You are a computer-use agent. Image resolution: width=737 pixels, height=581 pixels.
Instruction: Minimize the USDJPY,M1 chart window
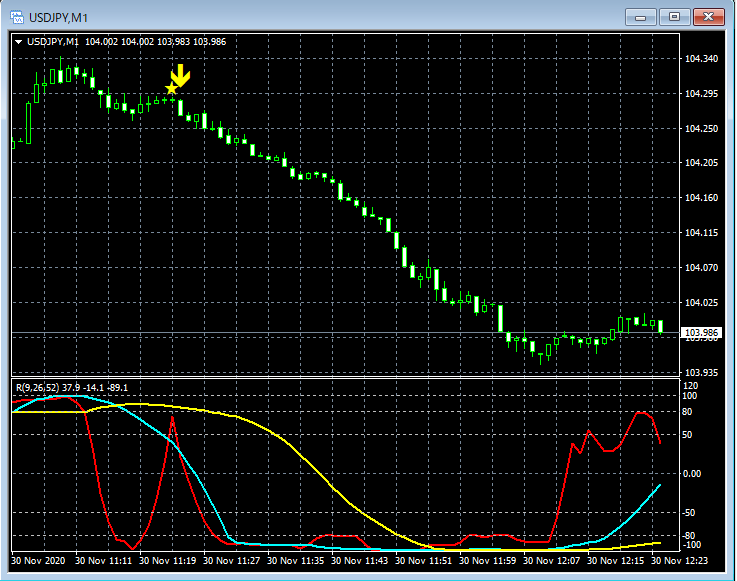click(640, 17)
